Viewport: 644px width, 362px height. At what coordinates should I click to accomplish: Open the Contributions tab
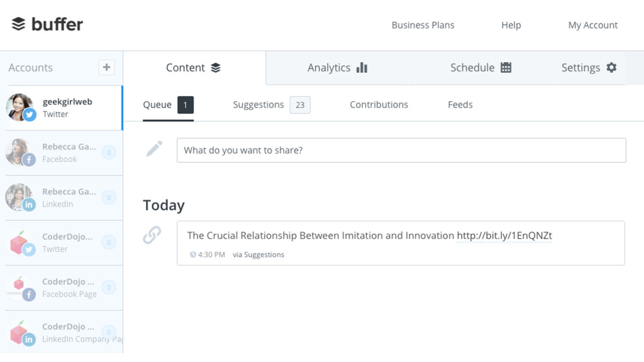coord(379,105)
